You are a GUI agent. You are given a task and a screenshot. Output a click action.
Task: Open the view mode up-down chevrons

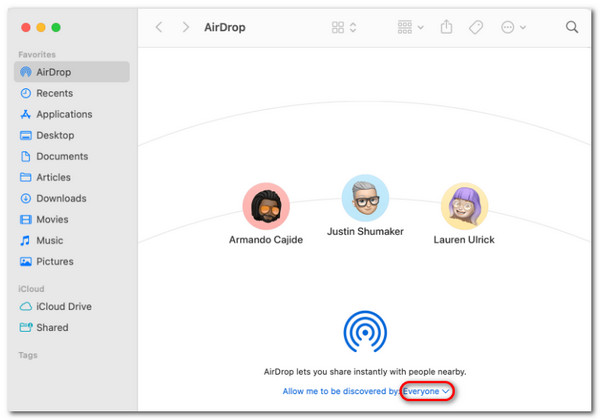[x=353, y=27]
